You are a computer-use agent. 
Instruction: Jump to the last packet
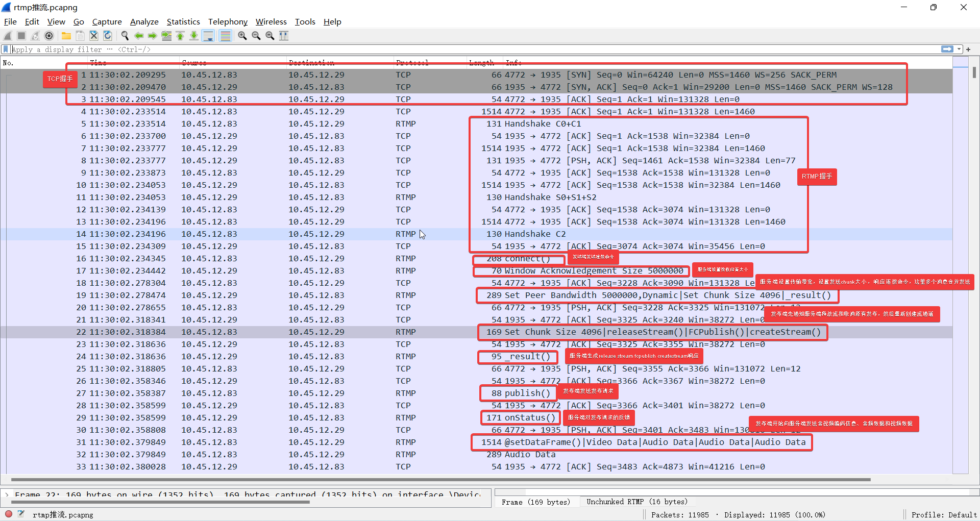tap(194, 36)
